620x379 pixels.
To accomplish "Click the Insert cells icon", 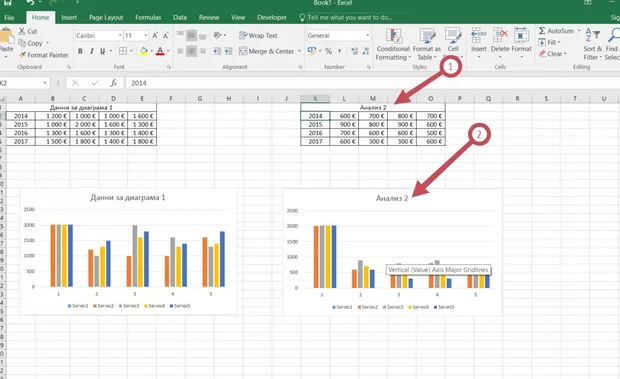I will point(478,36).
